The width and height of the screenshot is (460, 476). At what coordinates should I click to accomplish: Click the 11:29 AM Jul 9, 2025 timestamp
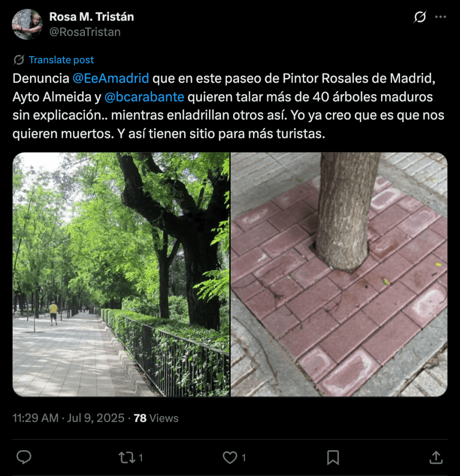68,418
